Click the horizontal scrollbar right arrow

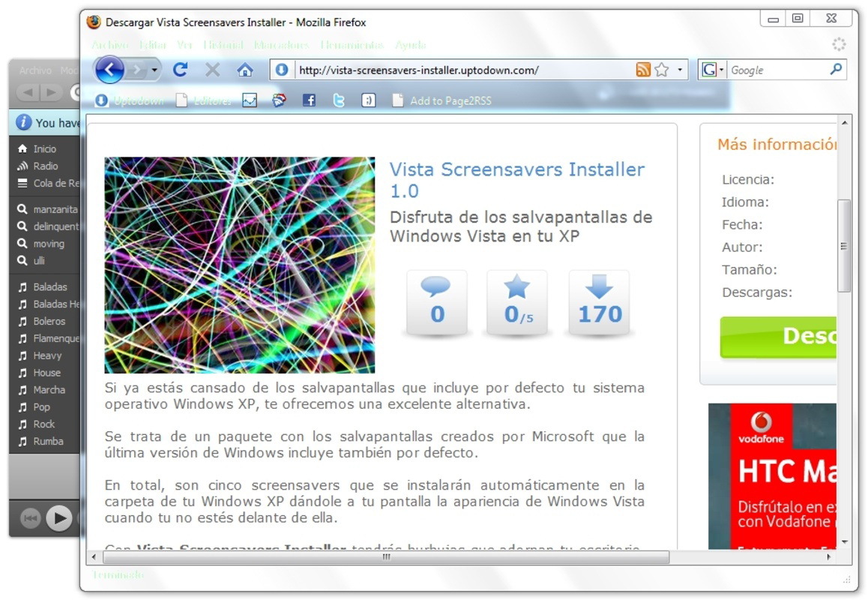coord(829,556)
